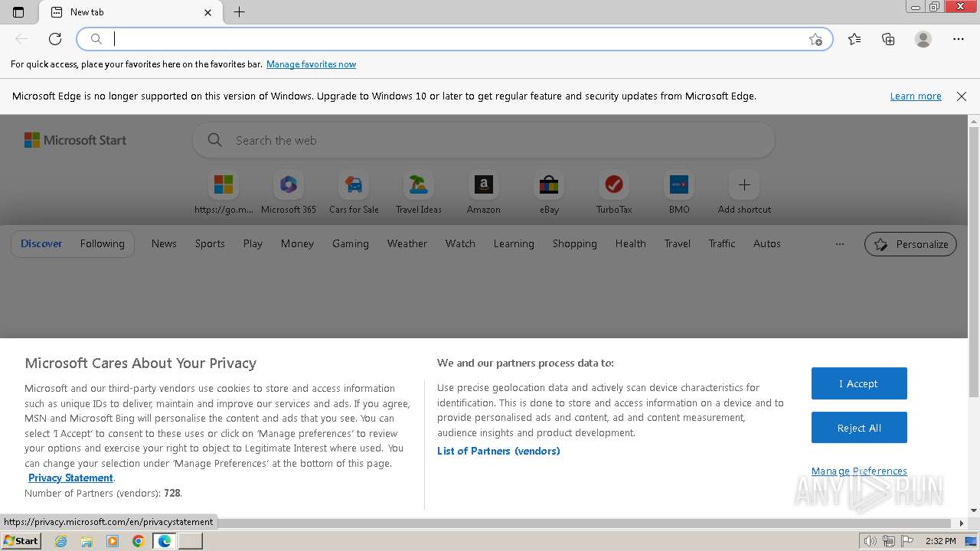Image resolution: width=980 pixels, height=551 pixels.
Task: Click the vertical scrollbar down arrow
Action: [x=974, y=510]
